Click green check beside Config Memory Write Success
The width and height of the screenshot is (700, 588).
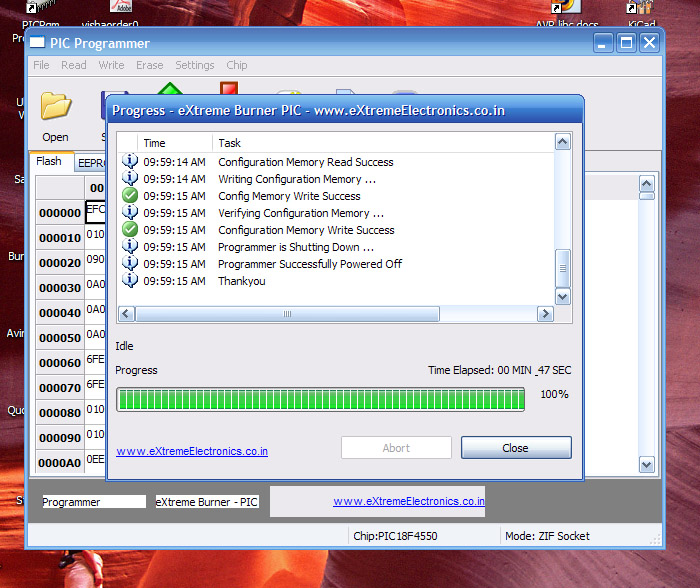[130, 196]
